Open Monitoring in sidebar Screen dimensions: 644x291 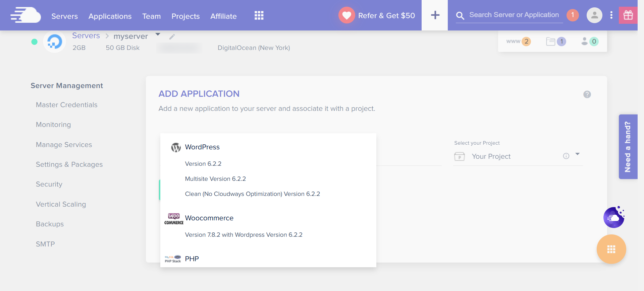53,125
